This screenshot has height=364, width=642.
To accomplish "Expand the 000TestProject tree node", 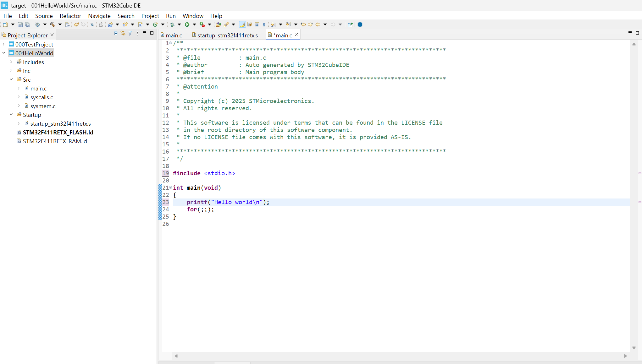I will pos(4,44).
